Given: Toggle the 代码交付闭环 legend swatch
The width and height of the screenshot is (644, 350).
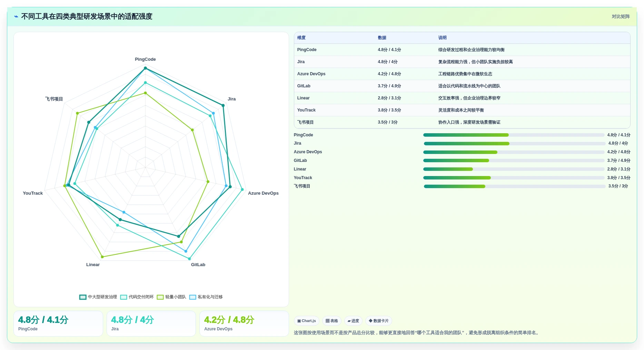Looking at the screenshot, I should click(x=123, y=297).
